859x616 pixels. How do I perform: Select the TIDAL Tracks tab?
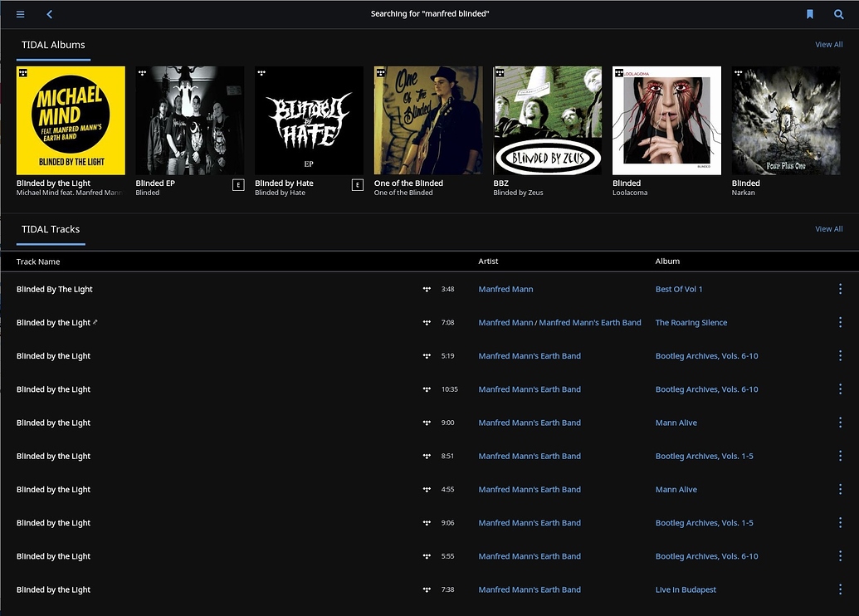pos(51,229)
